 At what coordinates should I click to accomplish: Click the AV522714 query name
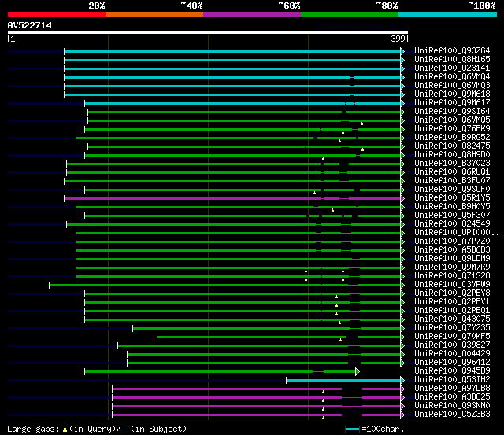(30, 25)
